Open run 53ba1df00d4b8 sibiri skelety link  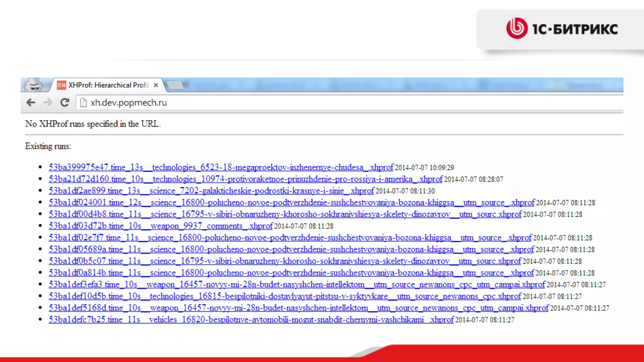click(285, 214)
